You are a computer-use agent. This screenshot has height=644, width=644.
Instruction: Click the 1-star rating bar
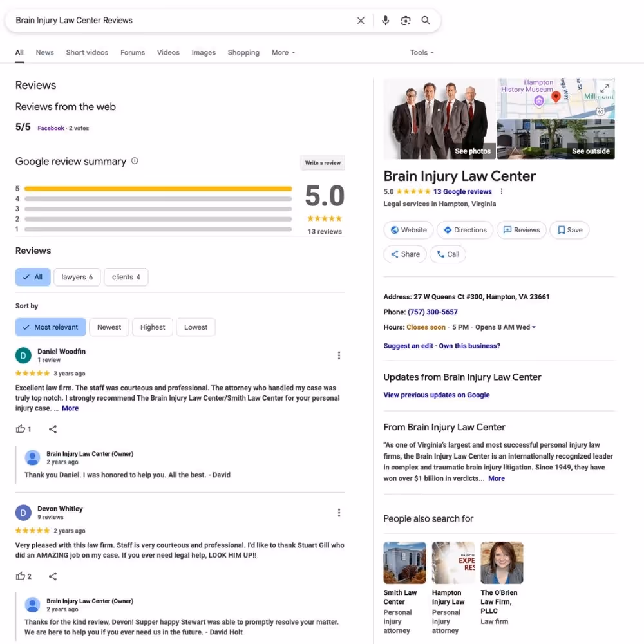(158, 229)
